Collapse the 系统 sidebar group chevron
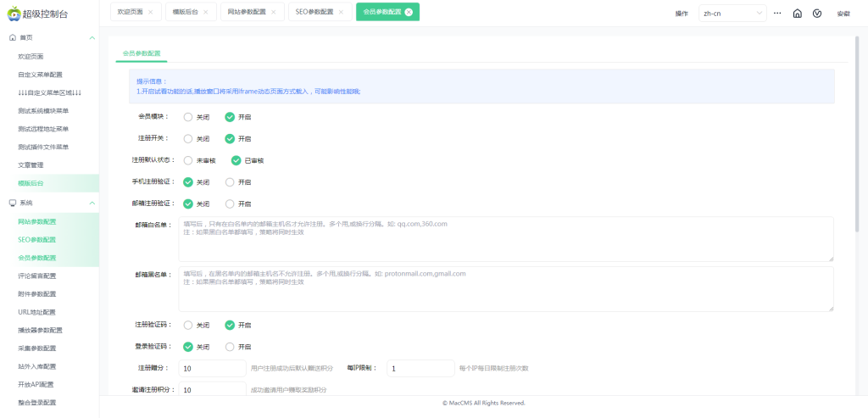This screenshot has height=418, width=868. pyautogui.click(x=92, y=203)
